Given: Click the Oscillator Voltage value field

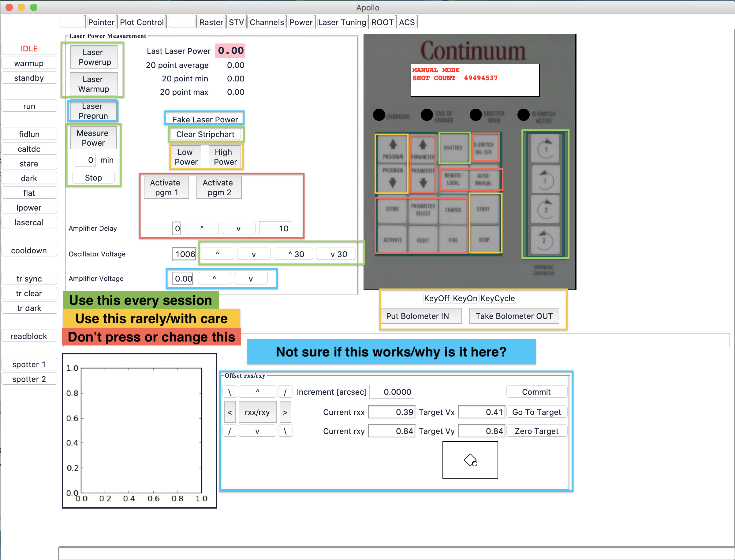Looking at the screenshot, I should (184, 254).
